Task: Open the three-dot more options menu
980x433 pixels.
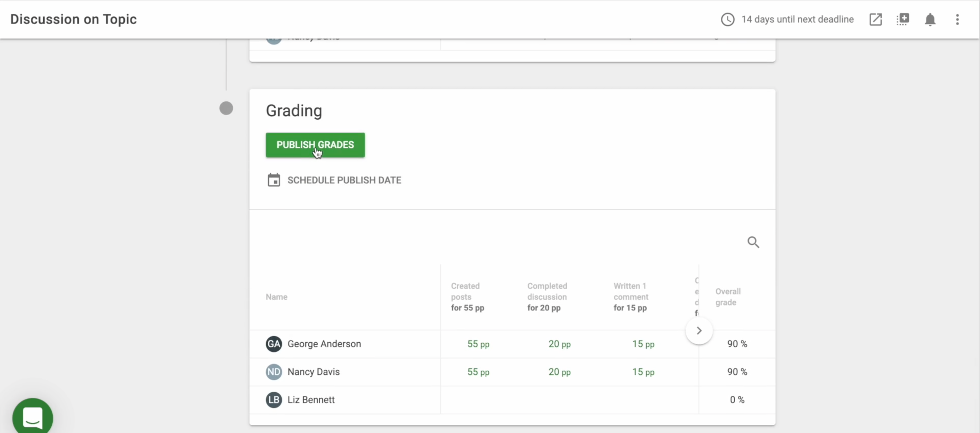Action: [x=957, y=19]
